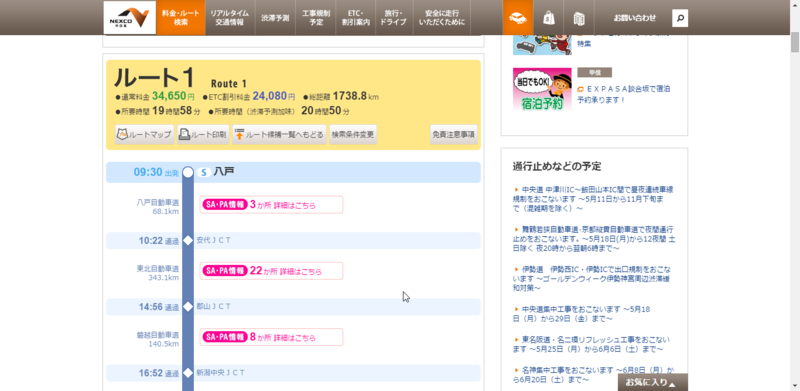Open リアルタイム交通情報 menu
The height and width of the screenshot is (391, 800).
(229, 17)
